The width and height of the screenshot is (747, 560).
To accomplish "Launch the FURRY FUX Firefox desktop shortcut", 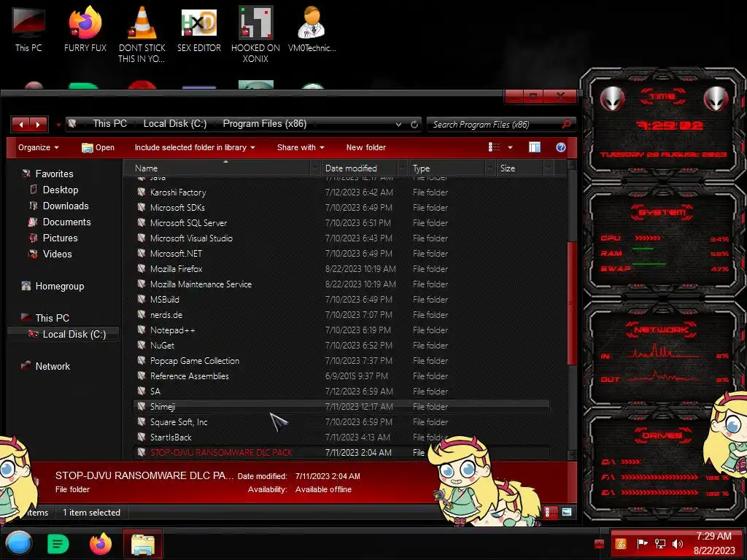I will click(x=85, y=28).
